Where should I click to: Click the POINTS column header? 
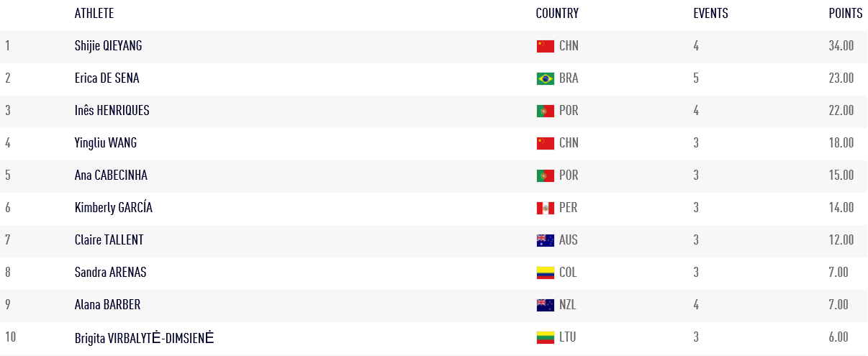pyautogui.click(x=846, y=14)
